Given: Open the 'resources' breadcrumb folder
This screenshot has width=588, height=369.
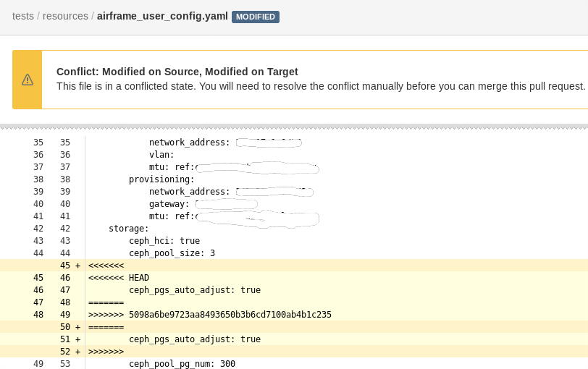Looking at the screenshot, I should (x=65, y=16).
